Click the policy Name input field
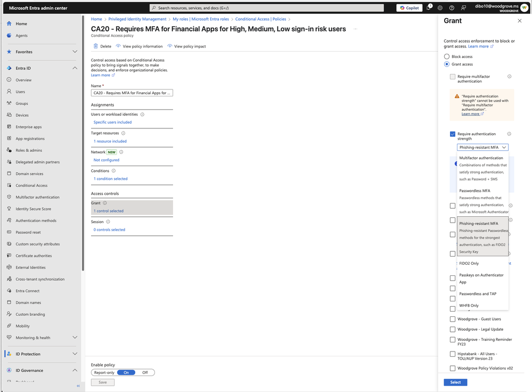 click(x=132, y=93)
